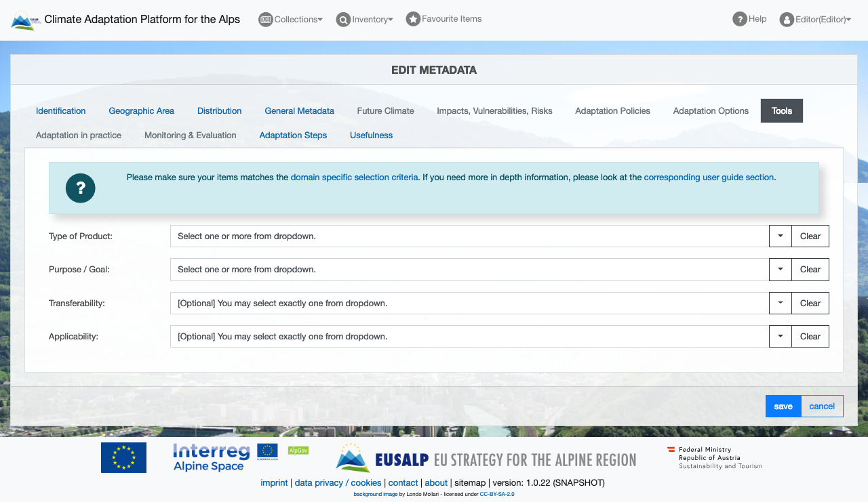Click the Editor user avatar icon
The height and width of the screenshot is (502, 868).
(x=787, y=20)
